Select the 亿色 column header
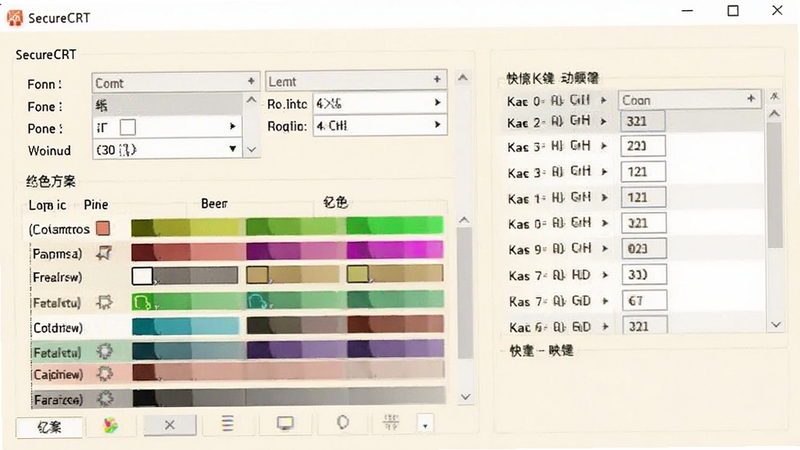The height and width of the screenshot is (450, 800). pos(336,202)
